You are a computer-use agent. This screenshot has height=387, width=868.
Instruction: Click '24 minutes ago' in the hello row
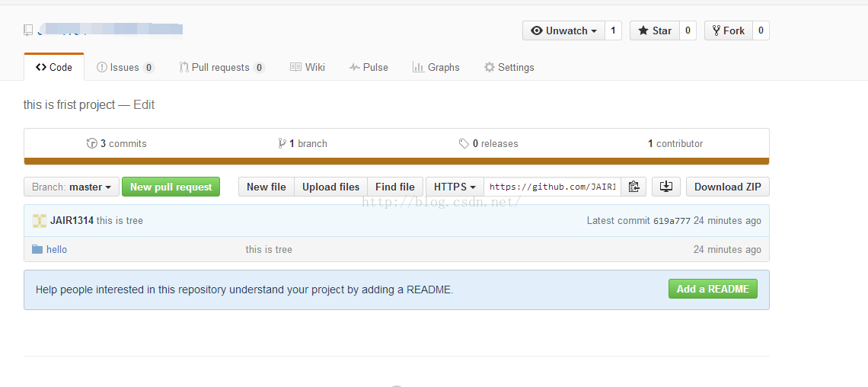(727, 250)
